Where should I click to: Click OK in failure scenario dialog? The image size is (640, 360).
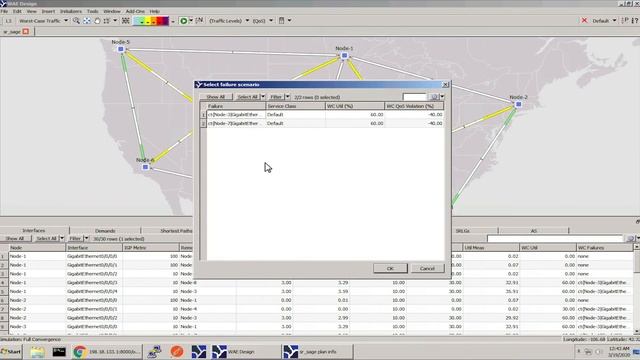pyautogui.click(x=390, y=268)
